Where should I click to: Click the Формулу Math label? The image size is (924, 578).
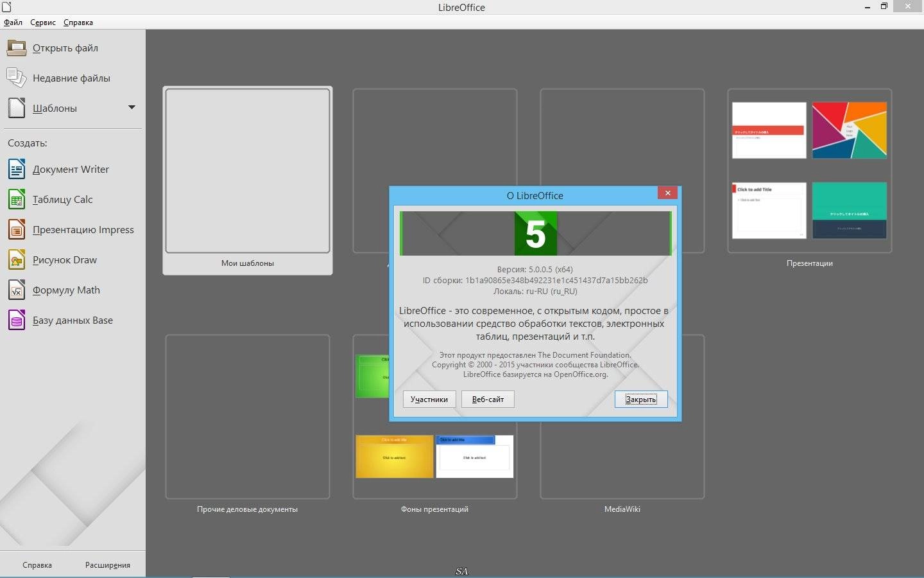66,290
